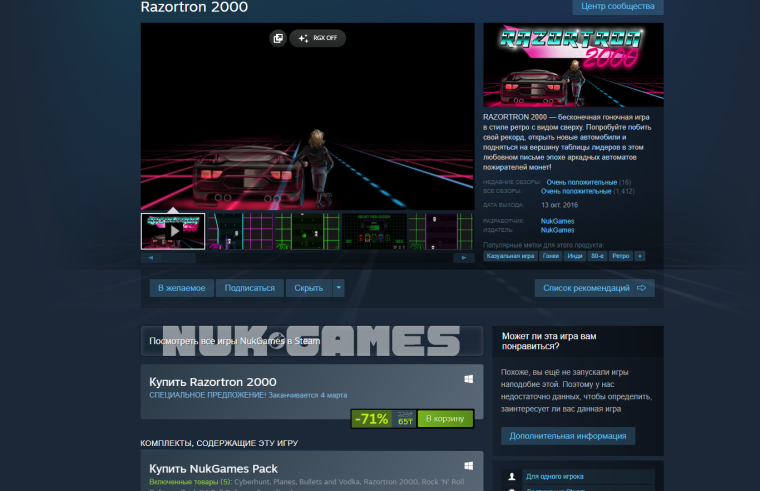Click the plus icon to add tags

(640, 256)
